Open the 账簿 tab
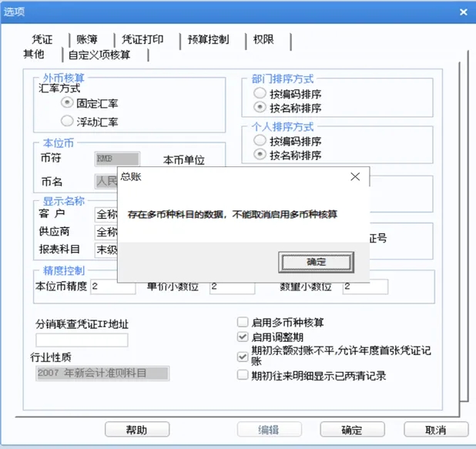Screen dimensions: 476x449 coord(87,39)
